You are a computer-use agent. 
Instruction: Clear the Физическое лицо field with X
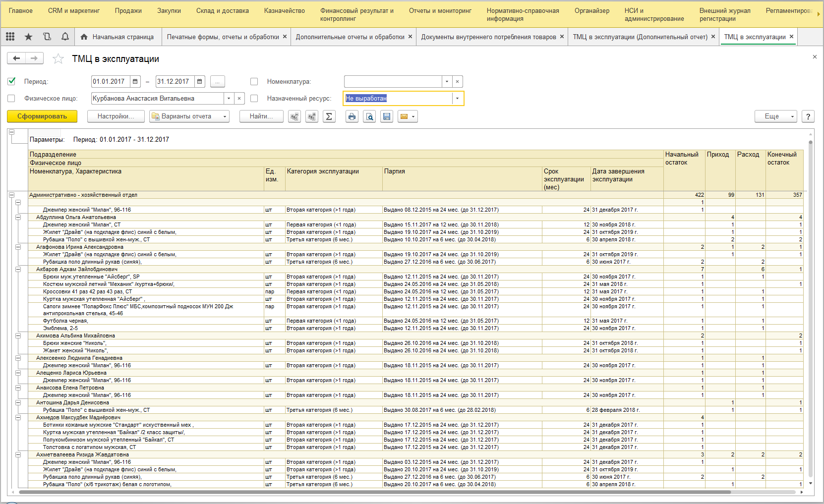point(239,98)
